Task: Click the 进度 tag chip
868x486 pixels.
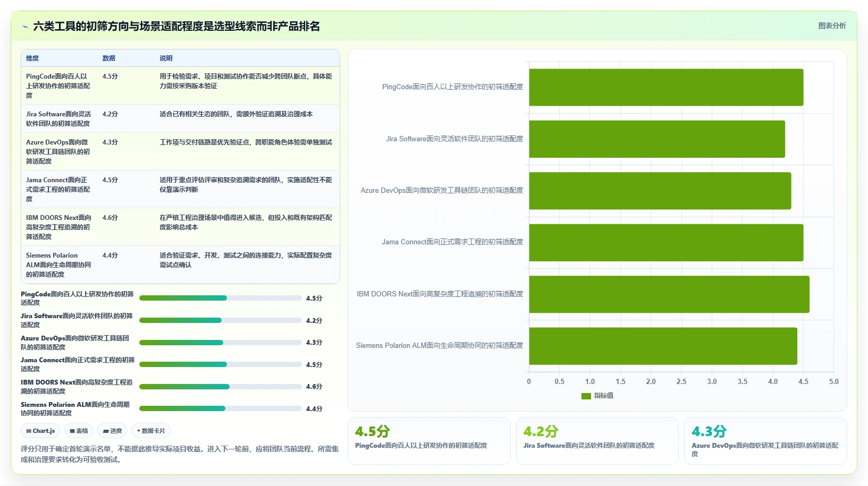Action: point(112,431)
